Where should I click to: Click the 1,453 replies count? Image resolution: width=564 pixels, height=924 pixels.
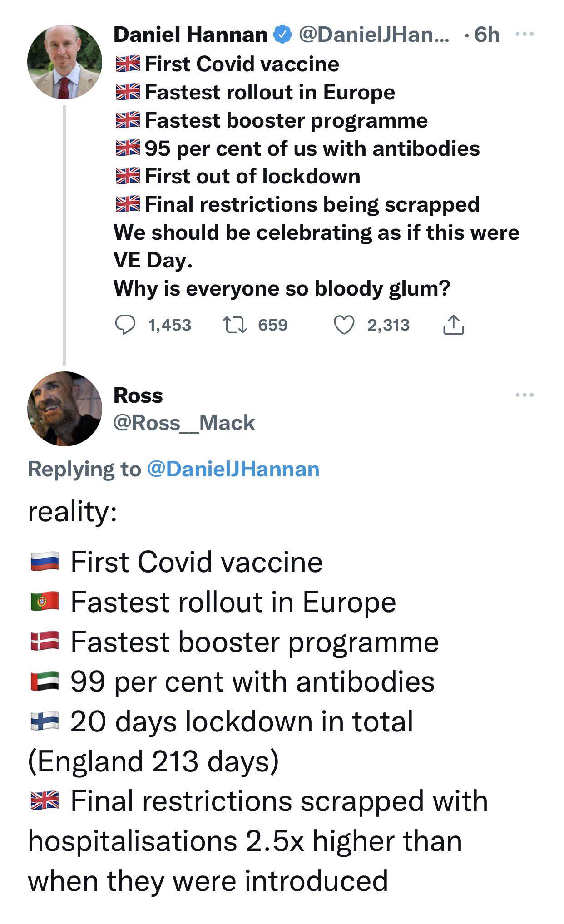pos(170,325)
